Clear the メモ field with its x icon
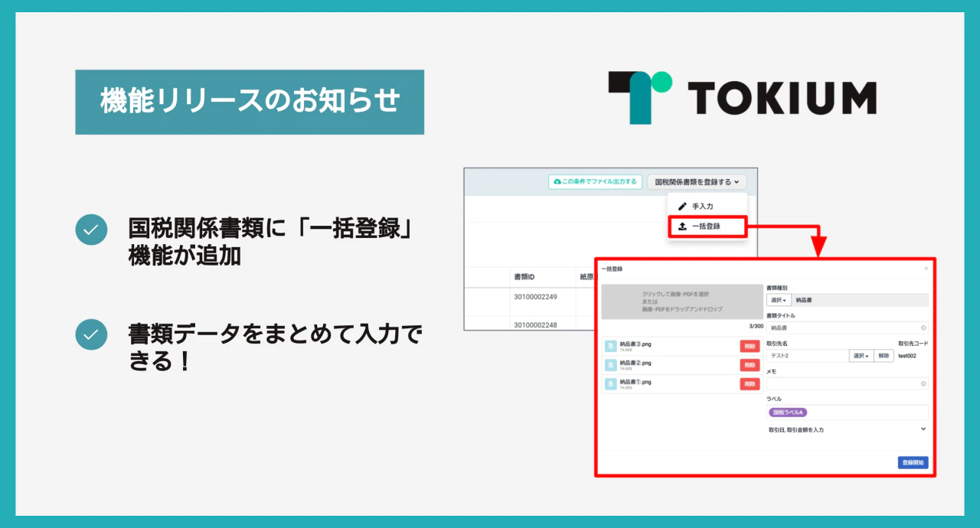 click(x=923, y=383)
